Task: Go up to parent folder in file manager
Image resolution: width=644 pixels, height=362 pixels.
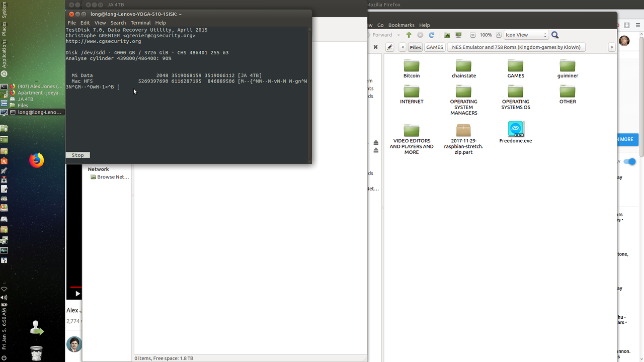Action: 409,35
